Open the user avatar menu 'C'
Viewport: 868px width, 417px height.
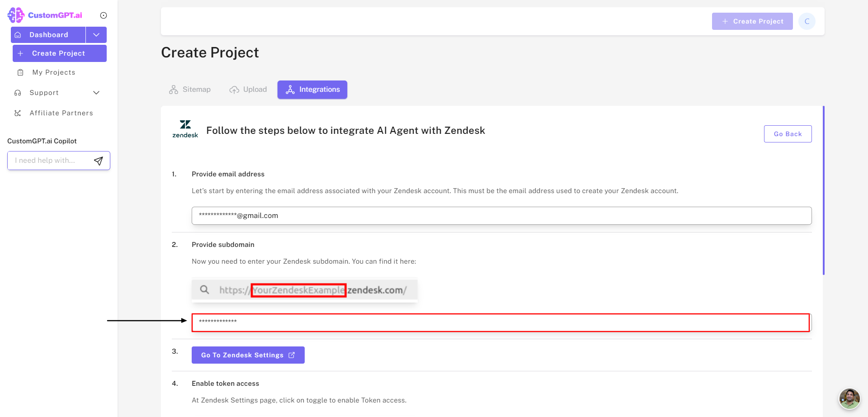pos(807,21)
